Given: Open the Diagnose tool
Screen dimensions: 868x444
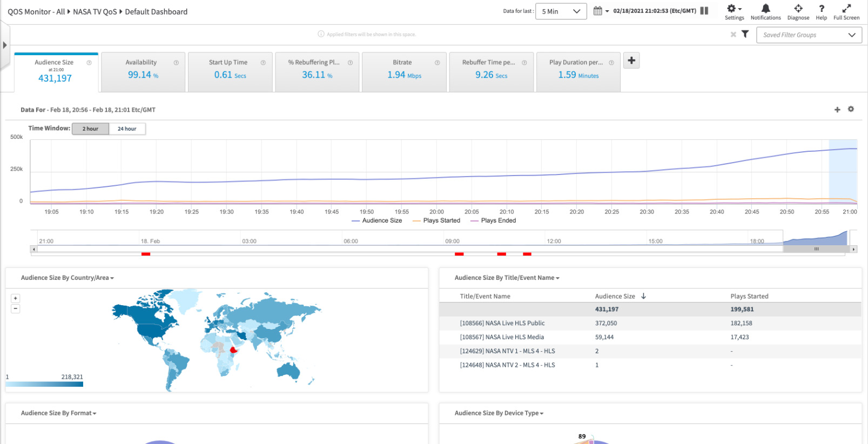Looking at the screenshot, I should coord(798,12).
